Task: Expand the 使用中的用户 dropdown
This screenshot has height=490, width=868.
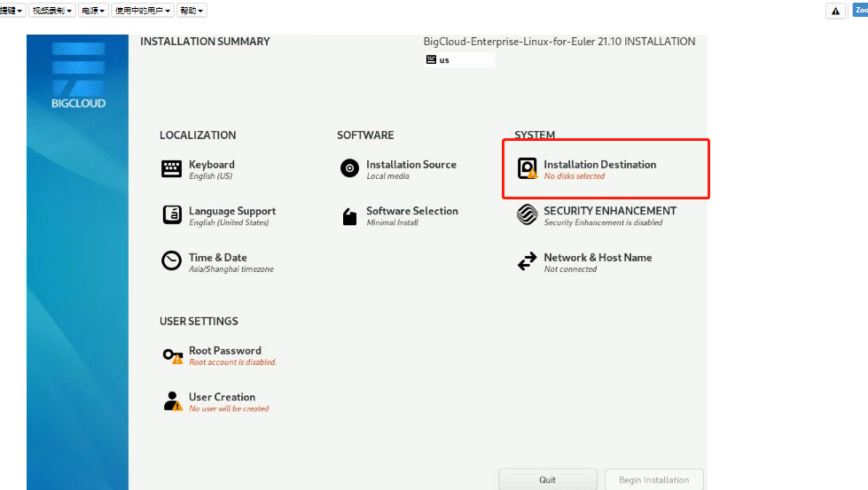Action: [143, 11]
